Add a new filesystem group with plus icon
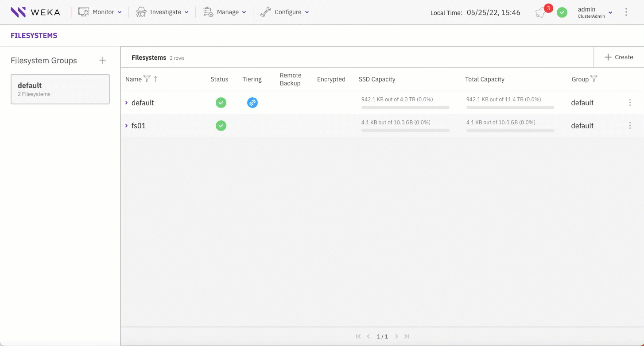 click(103, 60)
